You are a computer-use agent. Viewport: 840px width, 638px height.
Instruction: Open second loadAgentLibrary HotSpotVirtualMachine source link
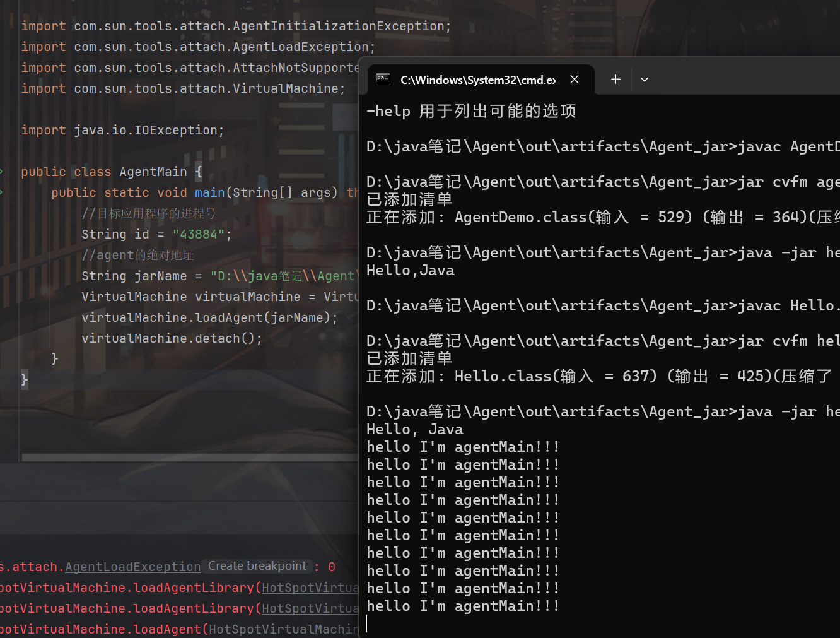click(x=310, y=608)
